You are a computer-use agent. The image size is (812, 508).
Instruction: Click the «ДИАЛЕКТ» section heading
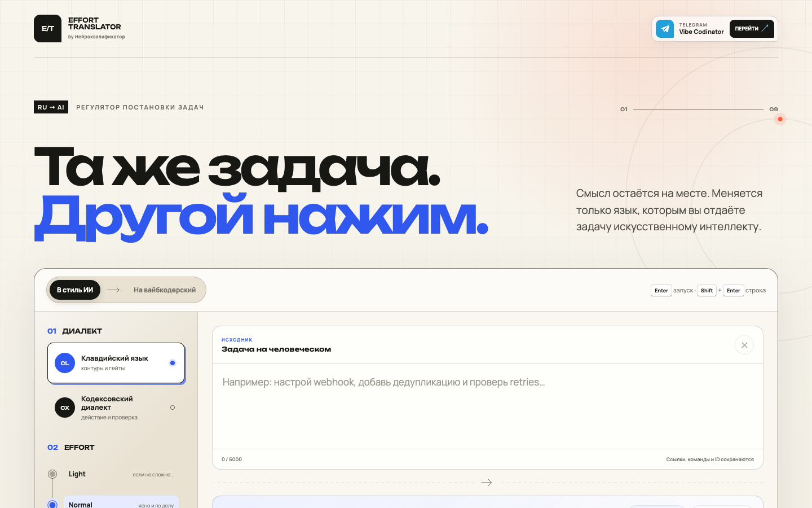[82, 331]
